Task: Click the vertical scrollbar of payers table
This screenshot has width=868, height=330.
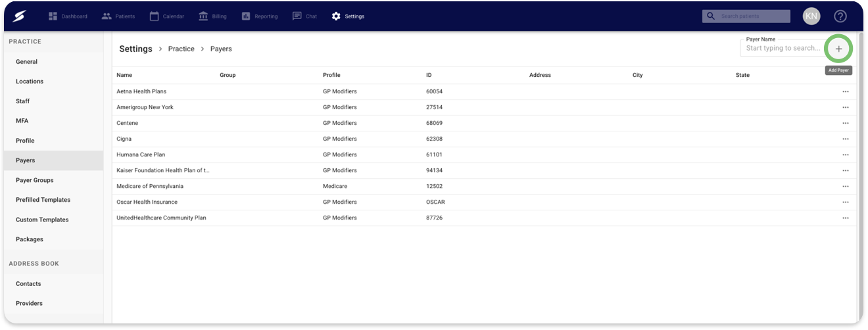Action: coord(861,177)
